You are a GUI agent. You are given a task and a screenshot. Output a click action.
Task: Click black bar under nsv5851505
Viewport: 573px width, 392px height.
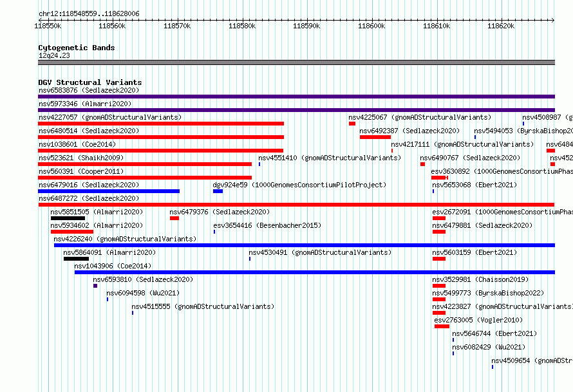coord(68,218)
